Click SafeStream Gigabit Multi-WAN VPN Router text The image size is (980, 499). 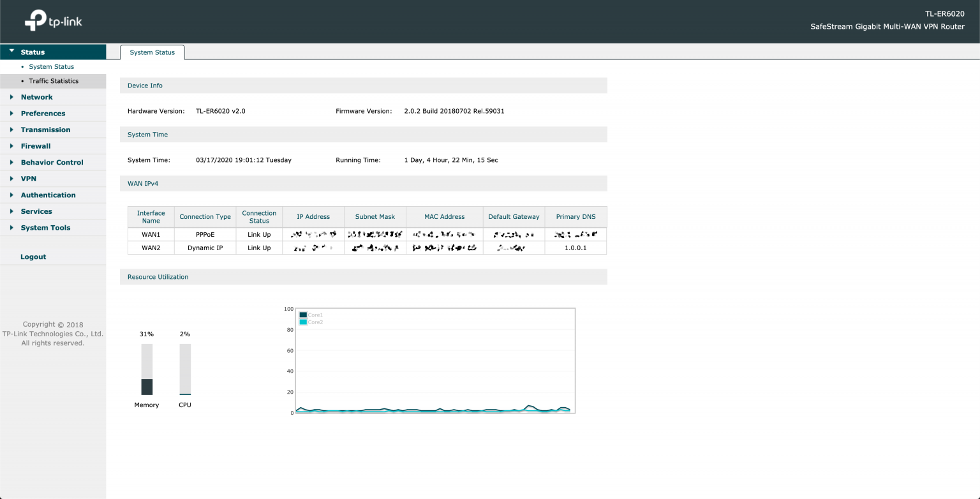(x=887, y=27)
